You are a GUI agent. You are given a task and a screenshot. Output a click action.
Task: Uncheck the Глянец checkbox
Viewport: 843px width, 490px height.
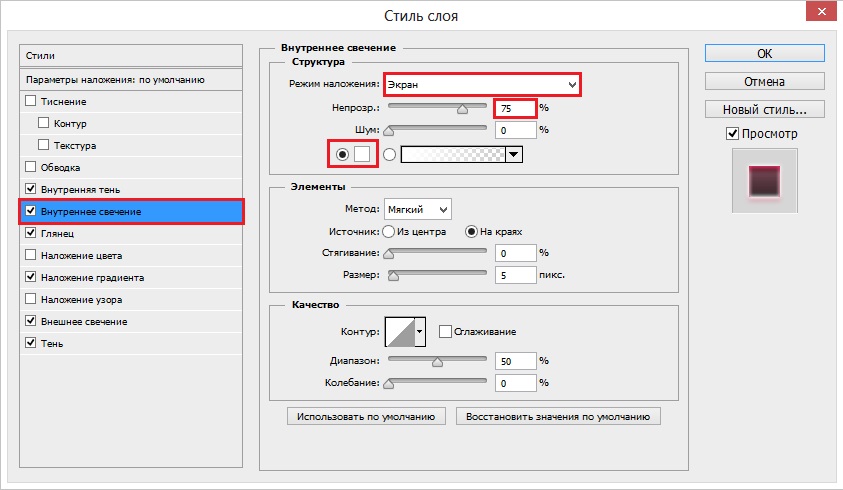tap(31, 233)
